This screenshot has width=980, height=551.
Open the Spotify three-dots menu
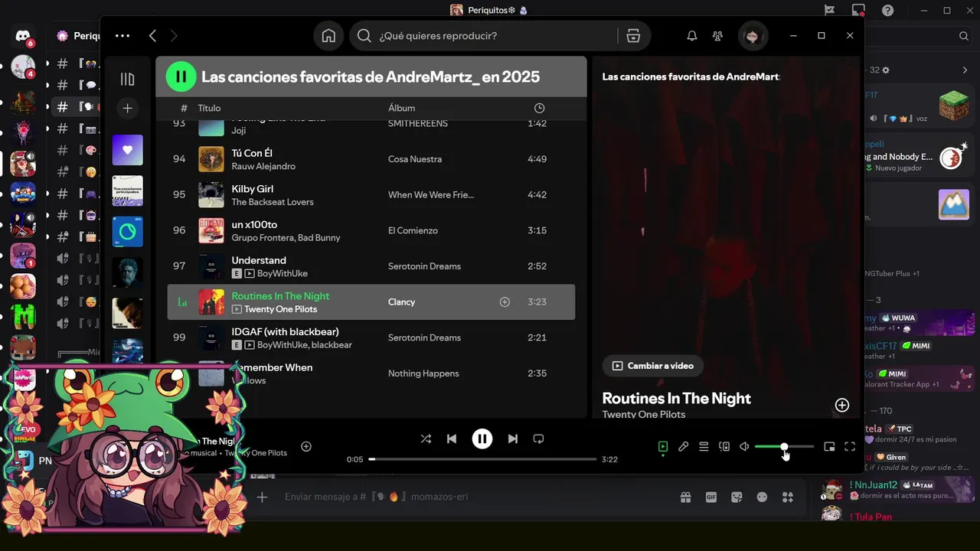click(x=122, y=36)
